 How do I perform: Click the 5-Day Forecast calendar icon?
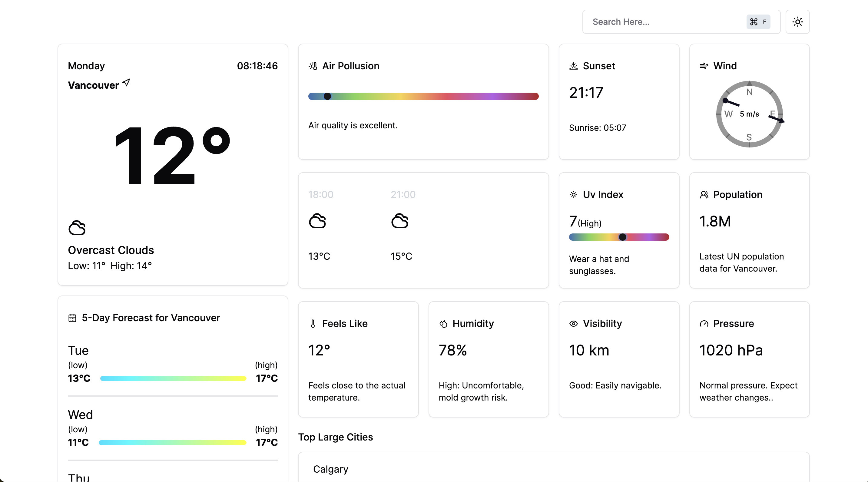pos(72,318)
